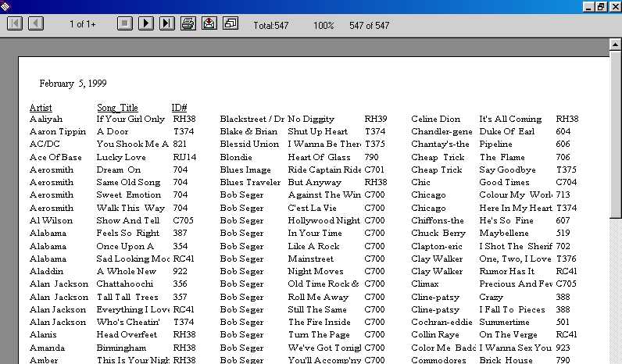
Task: Click the 100% zoom level indicator
Action: tap(324, 26)
